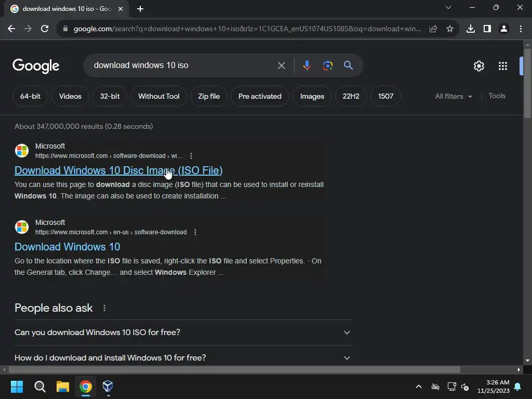Open the notifications bell

click(518, 387)
